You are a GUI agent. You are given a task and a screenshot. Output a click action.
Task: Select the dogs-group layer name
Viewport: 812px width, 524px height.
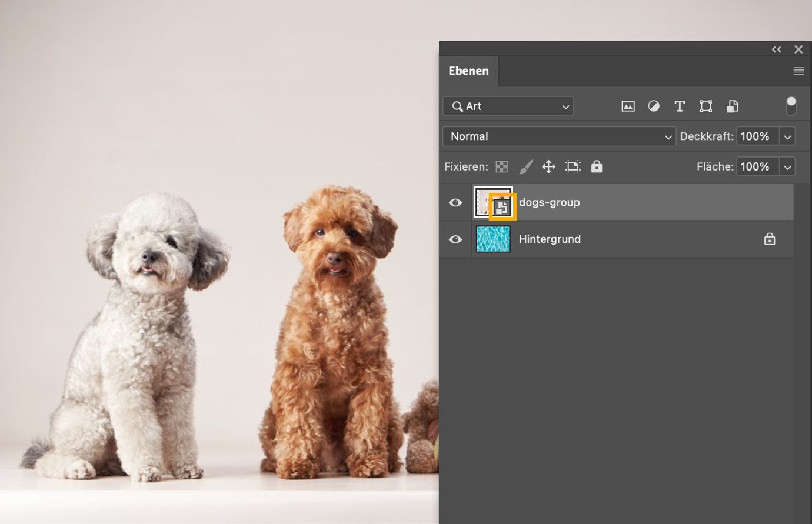pyautogui.click(x=550, y=202)
